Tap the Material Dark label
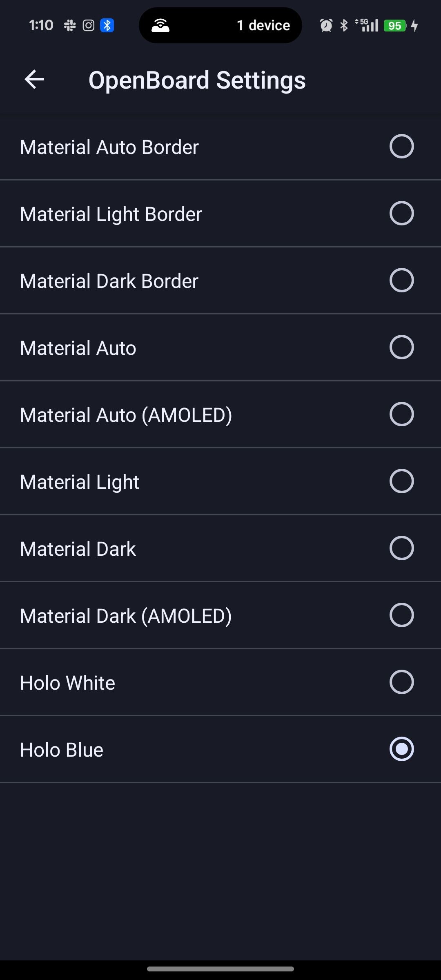This screenshot has width=441, height=980. 78,549
